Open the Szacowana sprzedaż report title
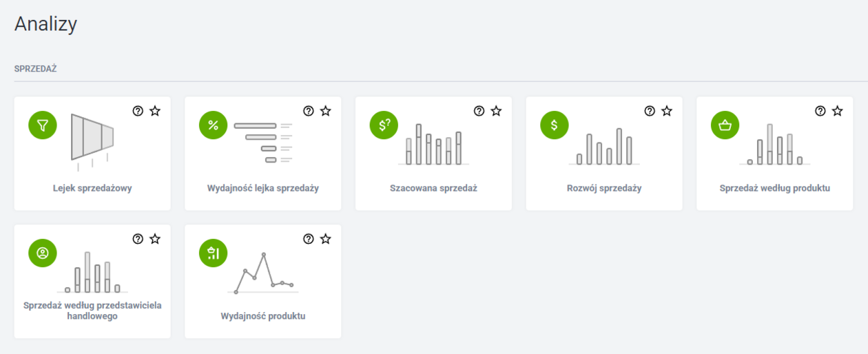The width and height of the screenshot is (868, 354). 433,188
